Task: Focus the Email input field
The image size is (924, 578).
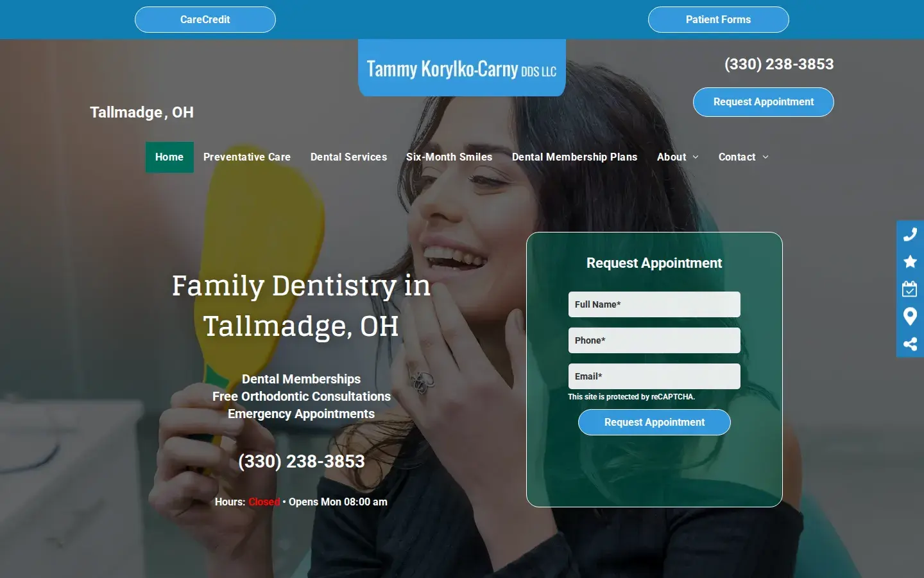Action: (654, 376)
